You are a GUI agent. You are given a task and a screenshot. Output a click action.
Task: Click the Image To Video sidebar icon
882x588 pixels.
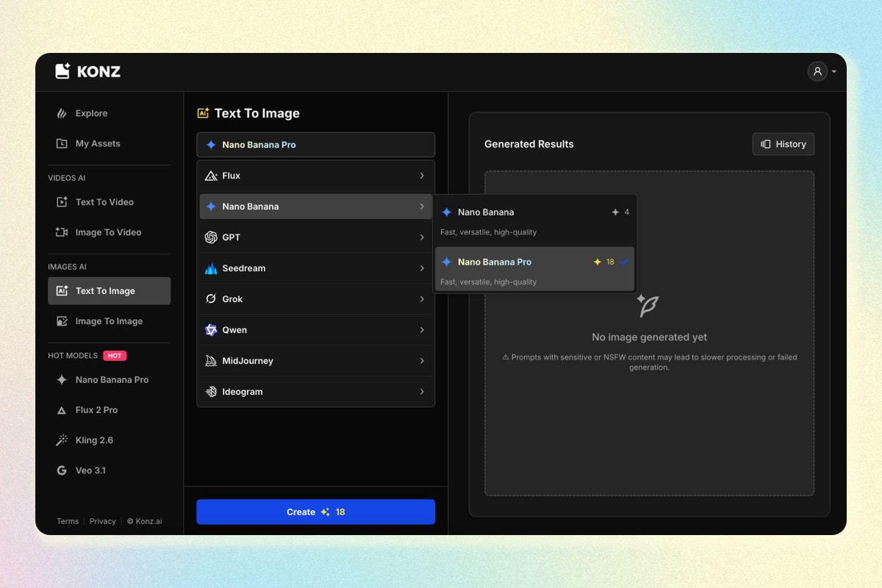62,232
